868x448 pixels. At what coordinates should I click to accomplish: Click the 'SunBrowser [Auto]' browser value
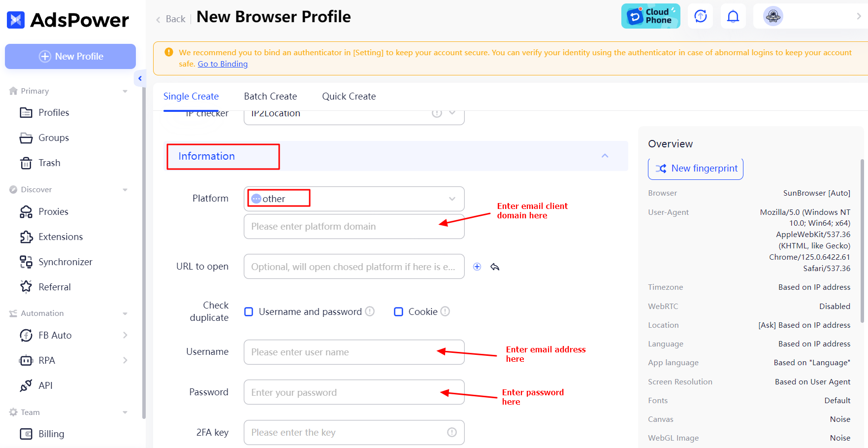[x=817, y=193]
